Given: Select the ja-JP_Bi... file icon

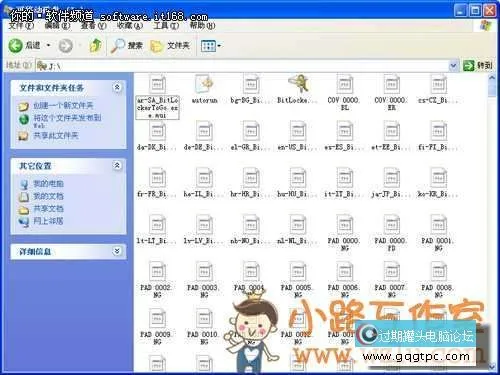Looking at the screenshot, I should coord(392,178).
